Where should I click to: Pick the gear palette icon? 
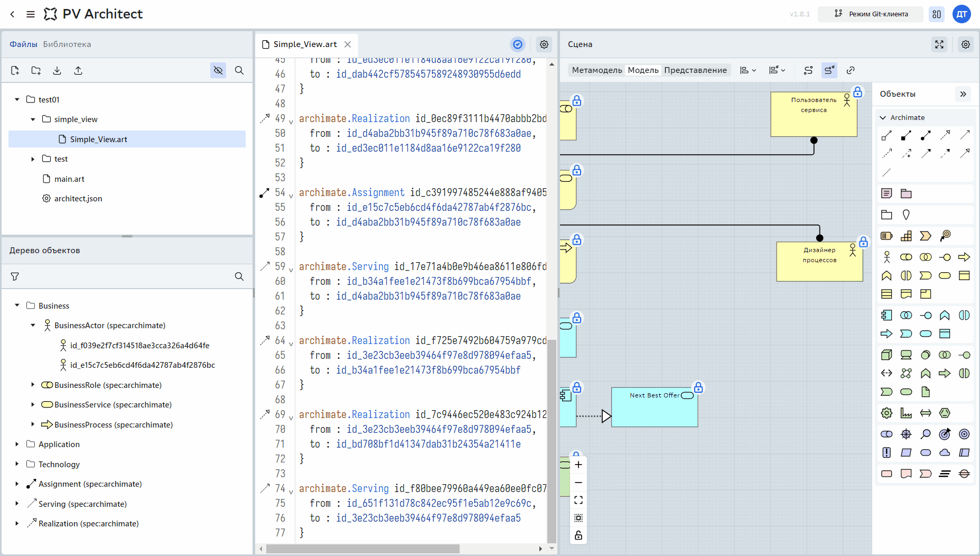click(887, 413)
